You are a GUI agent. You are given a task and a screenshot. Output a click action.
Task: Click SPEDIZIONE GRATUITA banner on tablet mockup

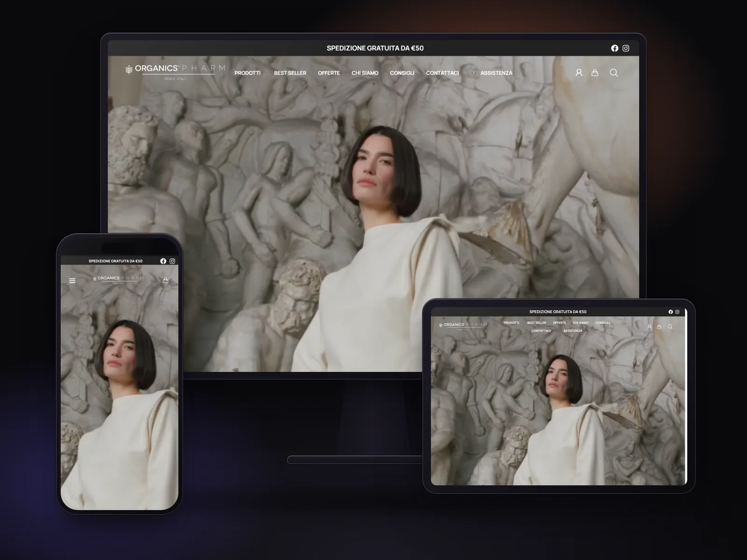point(558,312)
